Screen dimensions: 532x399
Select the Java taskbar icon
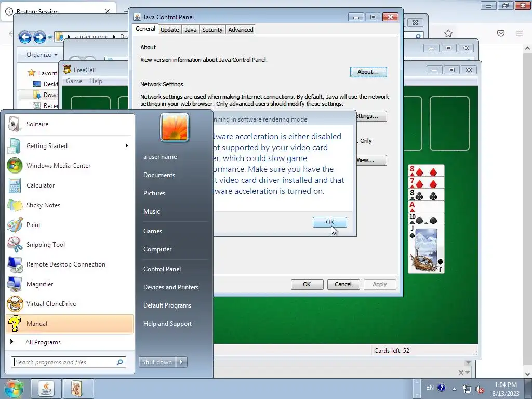click(46, 389)
